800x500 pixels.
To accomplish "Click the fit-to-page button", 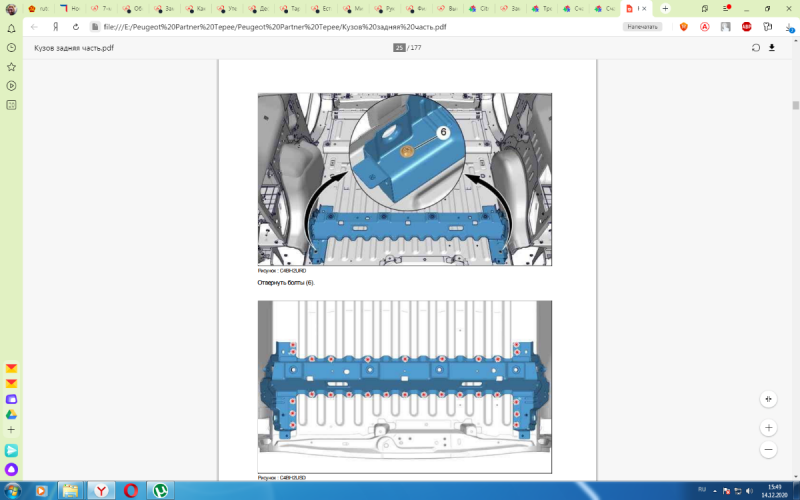I will pyautogui.click(x=768, y=398).
